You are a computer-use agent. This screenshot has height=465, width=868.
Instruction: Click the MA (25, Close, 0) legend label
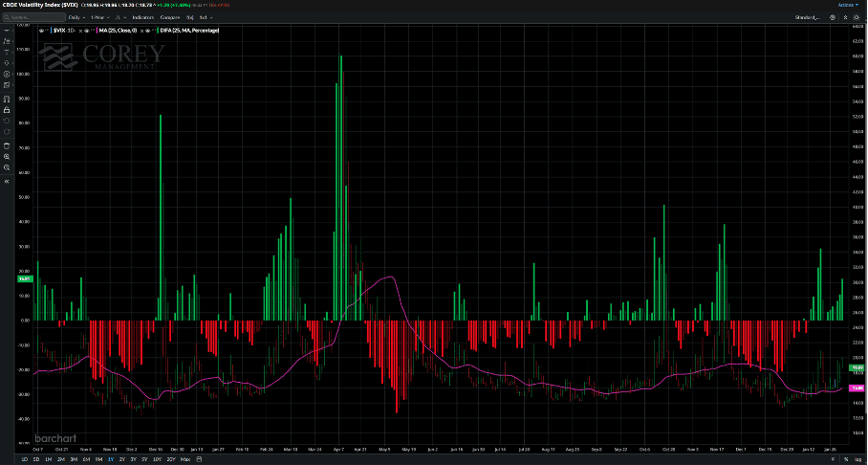coord(118,31)
